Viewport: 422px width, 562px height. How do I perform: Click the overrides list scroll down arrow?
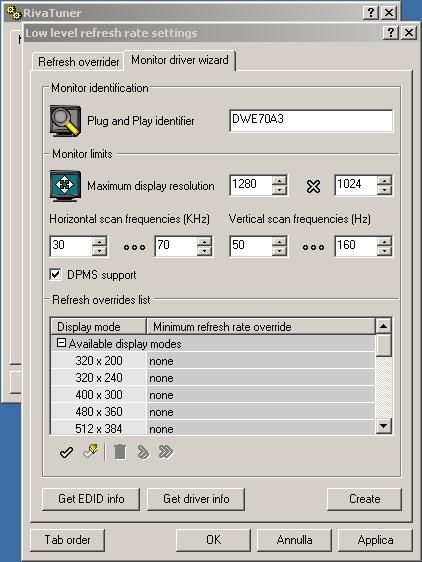[384, 426]
